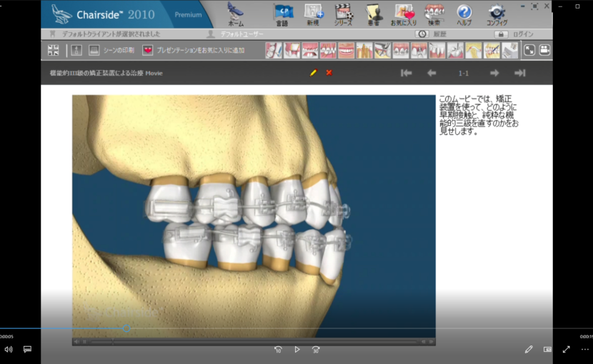The height and width of the screenshot is (364, 593).
Task: Click the Login button with lock icon
Action: click(x=515, y=34)
